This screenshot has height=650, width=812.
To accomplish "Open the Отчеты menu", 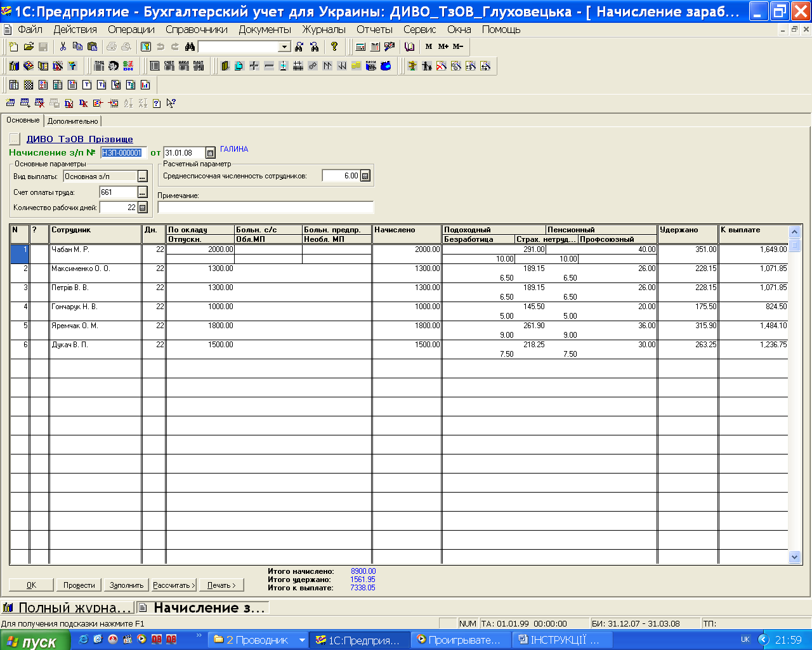I will 374,29.
